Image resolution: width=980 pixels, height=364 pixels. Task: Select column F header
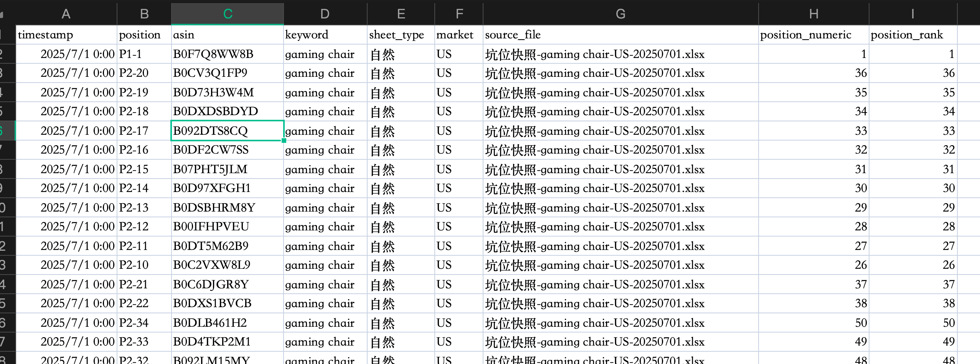(459, 14)
